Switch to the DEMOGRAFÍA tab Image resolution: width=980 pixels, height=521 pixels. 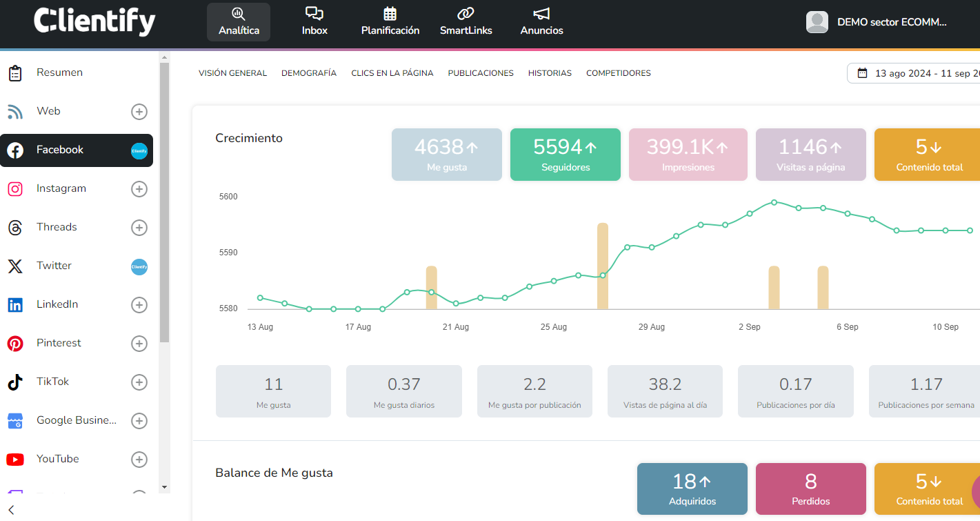tap(308, 72)
